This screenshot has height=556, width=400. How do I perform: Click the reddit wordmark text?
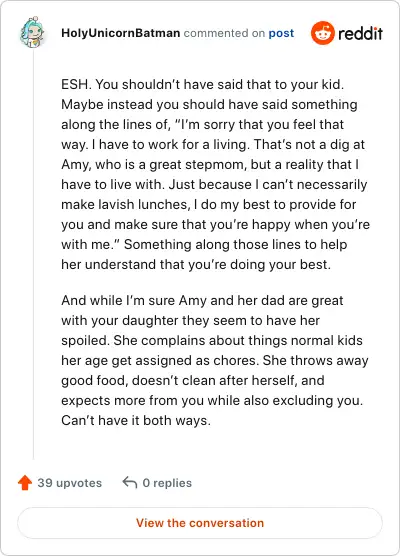[x=360, y=34]
